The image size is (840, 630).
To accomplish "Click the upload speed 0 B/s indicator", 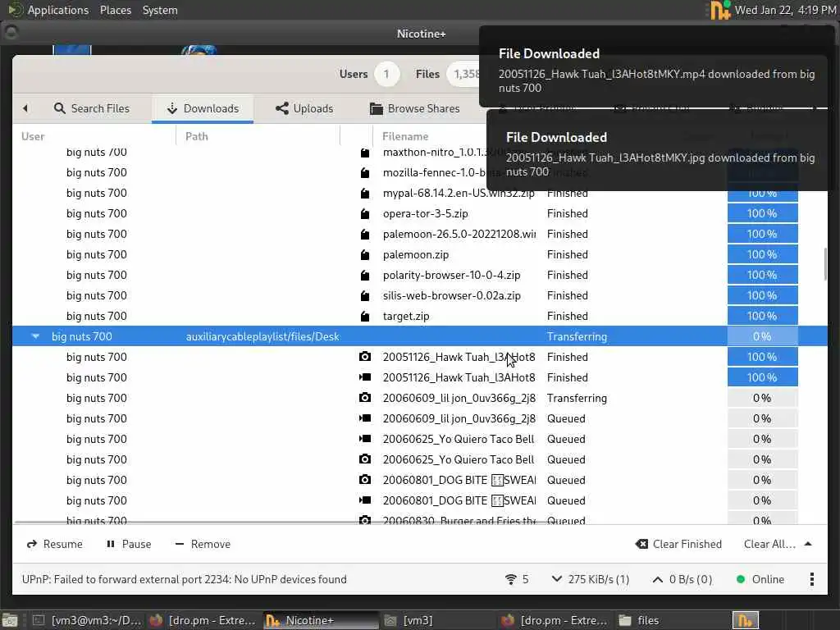I will pyautogui.click(x=682, y=579).
